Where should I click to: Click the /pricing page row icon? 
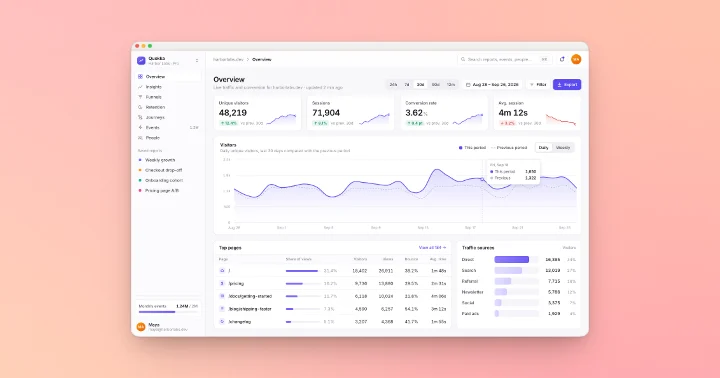(x=222, y=283)
